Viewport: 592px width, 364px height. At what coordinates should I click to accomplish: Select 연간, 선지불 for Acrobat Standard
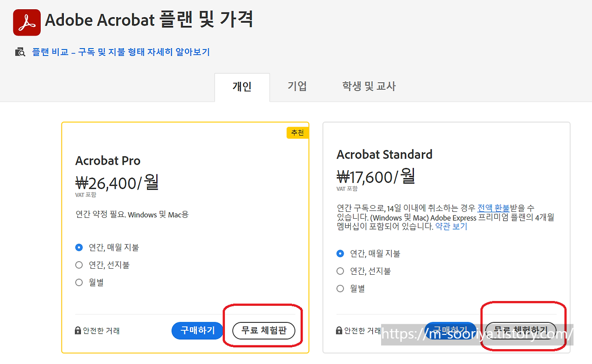coord(340,271)
